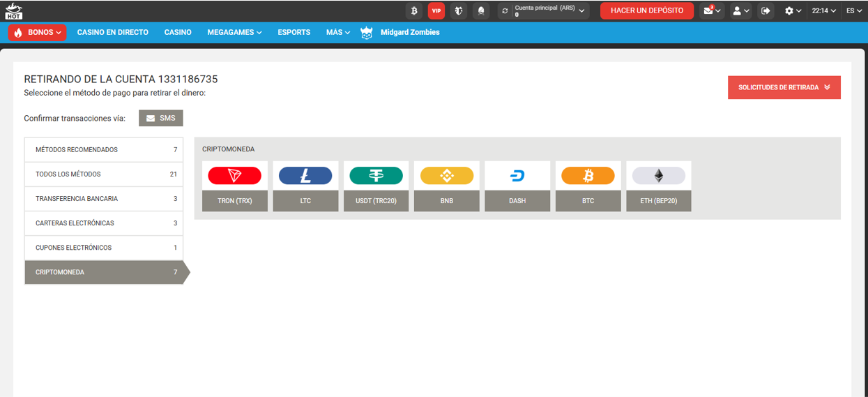Click the account number 1331186735 heading
868x397 pixels.
188,80
